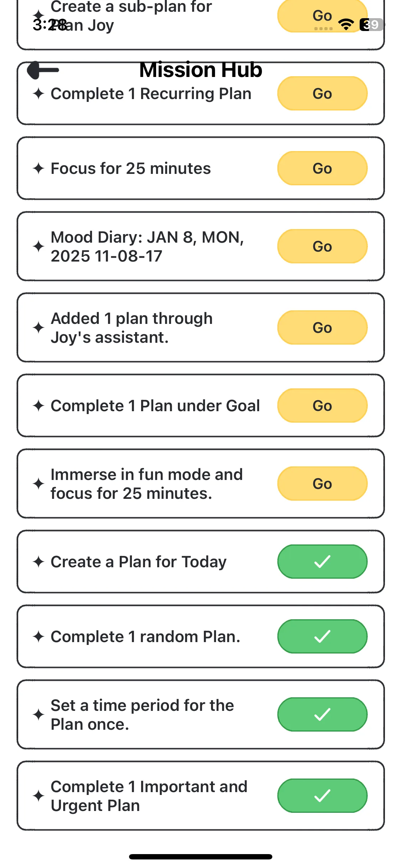Screen dimensions: 401x868
Task: Tap star icon beside Mood Diary mission
Action: coord(38,247)
